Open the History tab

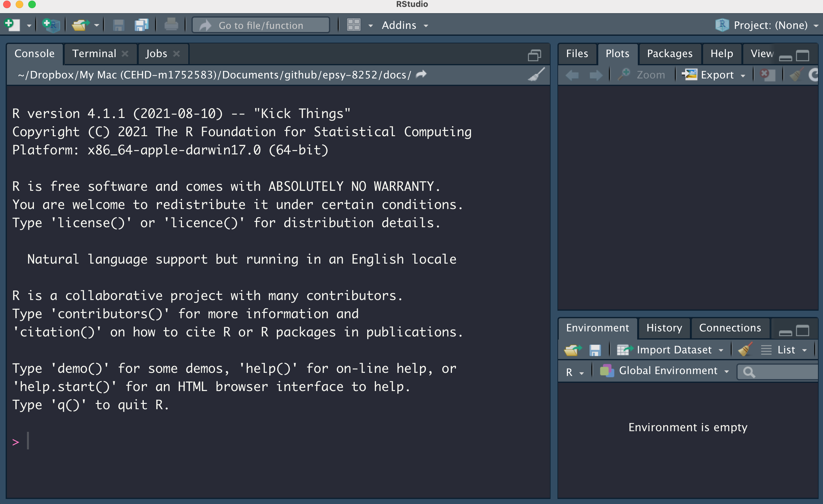pyautogui.click(x=664, y=328)
